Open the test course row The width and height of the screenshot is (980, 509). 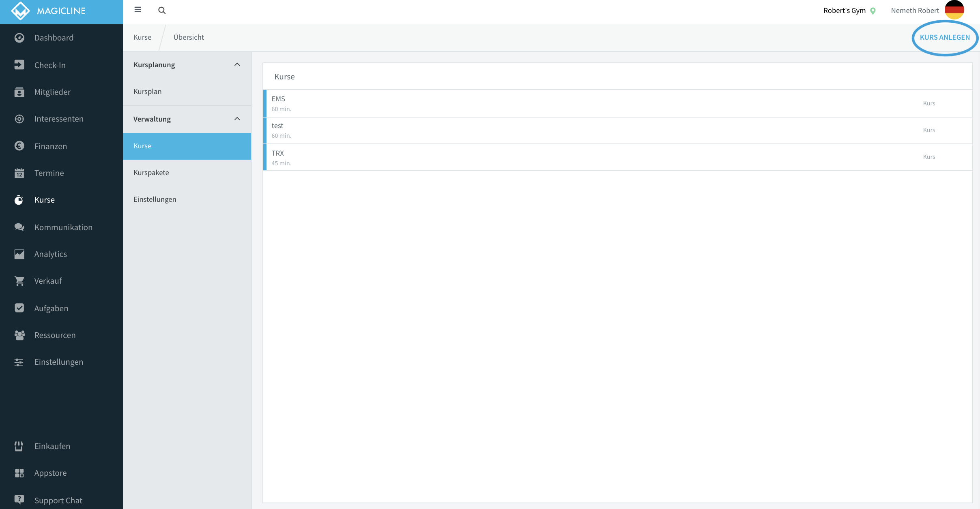(x=618, y=130)
